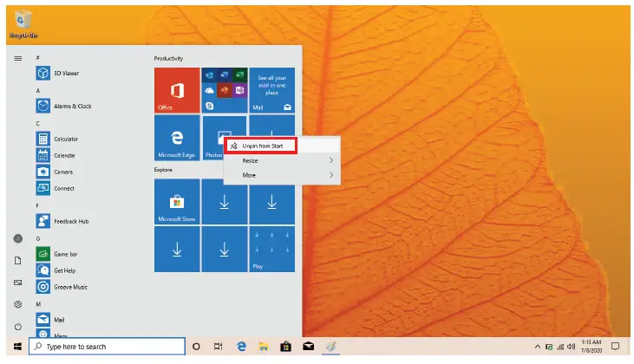The height and width of the screenshot is (364, 634).
Task: Launch the Camera app
Action: tap(55, 172)
